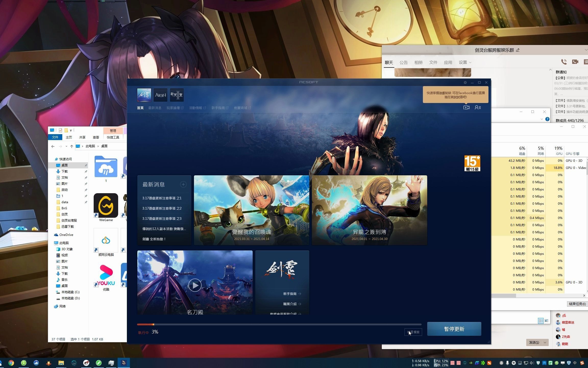Play the 名刀殿 video

click(195, 285)
